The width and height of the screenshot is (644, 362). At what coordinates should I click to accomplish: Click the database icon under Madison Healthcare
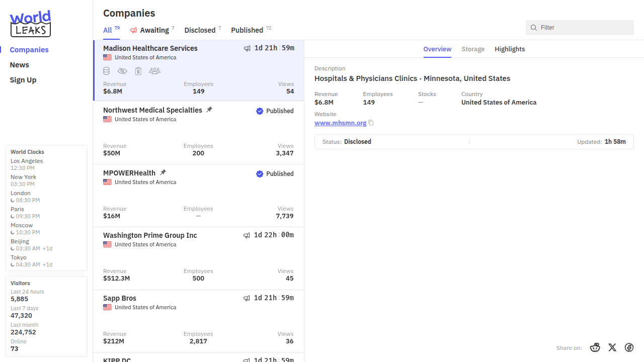point(107,71)
